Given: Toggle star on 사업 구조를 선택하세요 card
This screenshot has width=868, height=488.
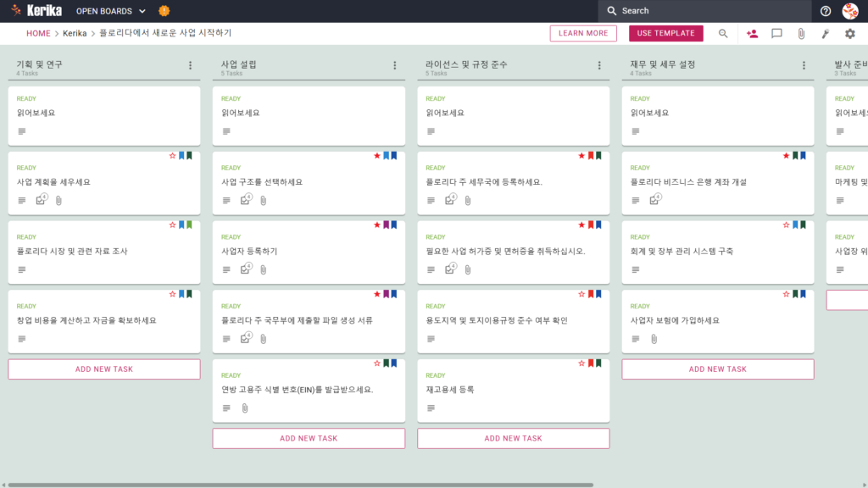Looking at the screenshot, I should [x=377, y=156].
